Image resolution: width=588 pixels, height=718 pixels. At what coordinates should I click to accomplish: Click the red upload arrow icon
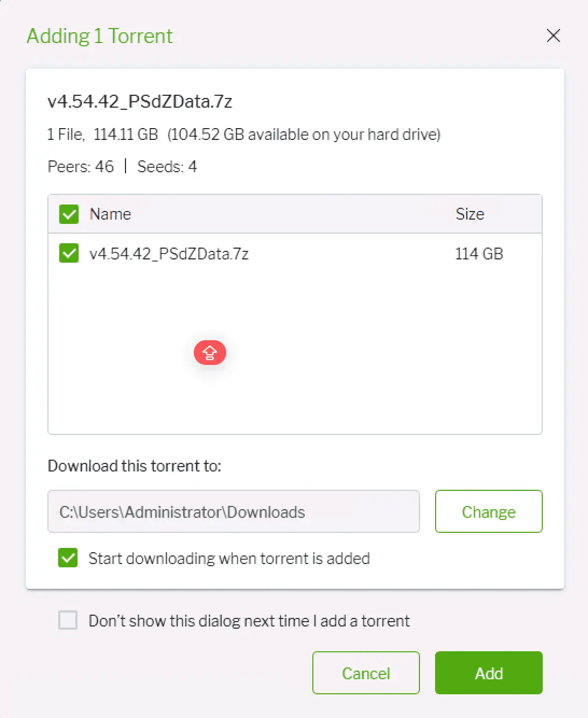[x=209, y=353]
